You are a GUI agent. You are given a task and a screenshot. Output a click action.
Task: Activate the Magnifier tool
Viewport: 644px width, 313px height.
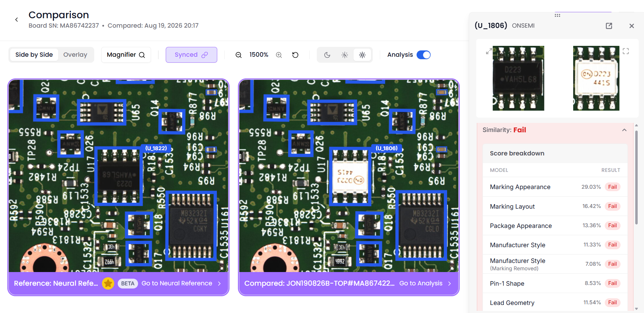click(126, 55)
